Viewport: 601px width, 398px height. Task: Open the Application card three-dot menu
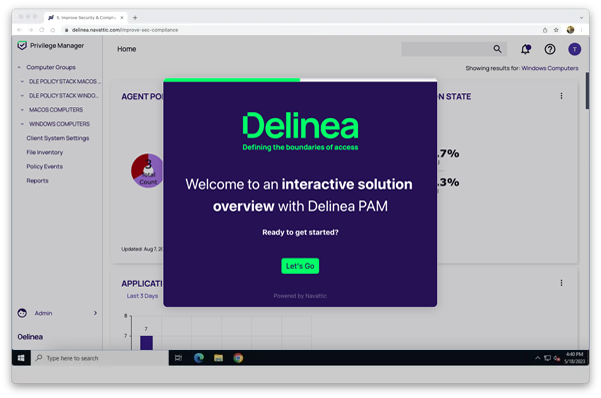pos(561,283)
